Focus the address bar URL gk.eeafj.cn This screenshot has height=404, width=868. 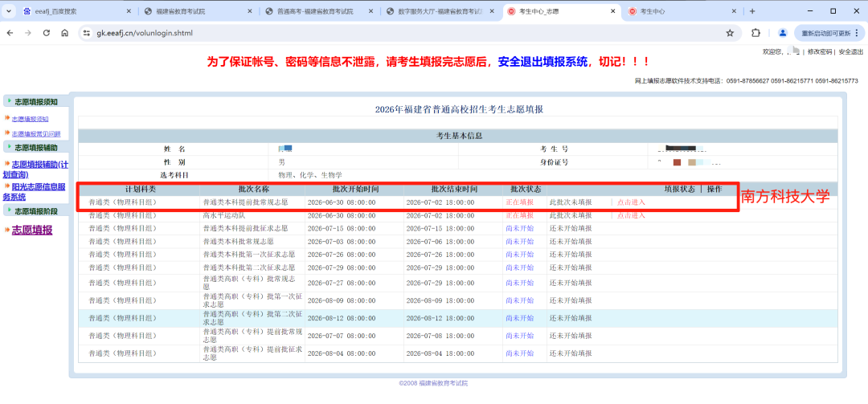(145, 33)
